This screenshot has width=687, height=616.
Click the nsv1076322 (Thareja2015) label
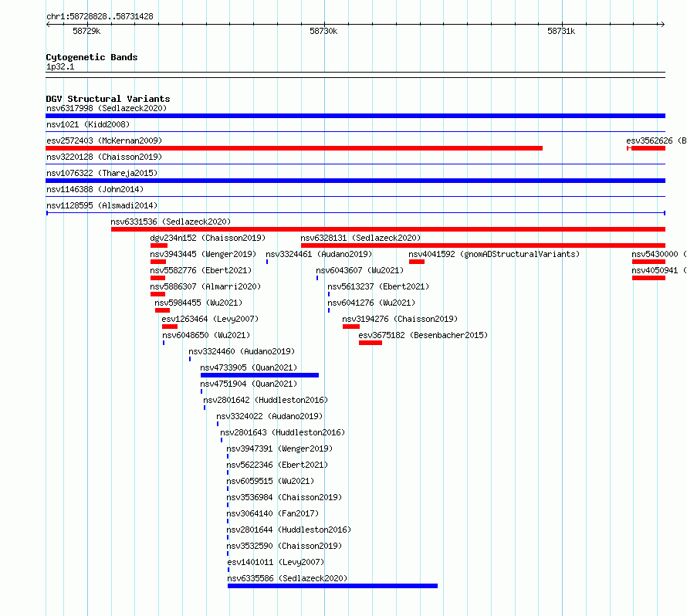102,173
